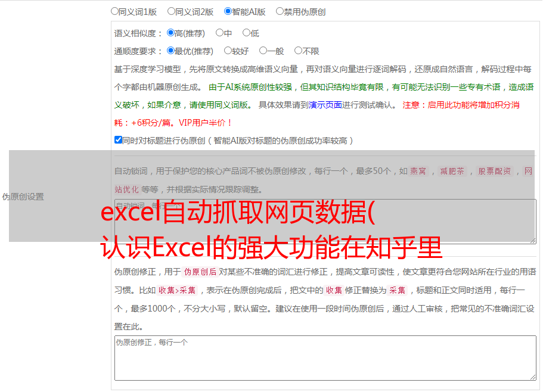Set 语义相似度 to 低
The image size is (543, 392).
246,33
